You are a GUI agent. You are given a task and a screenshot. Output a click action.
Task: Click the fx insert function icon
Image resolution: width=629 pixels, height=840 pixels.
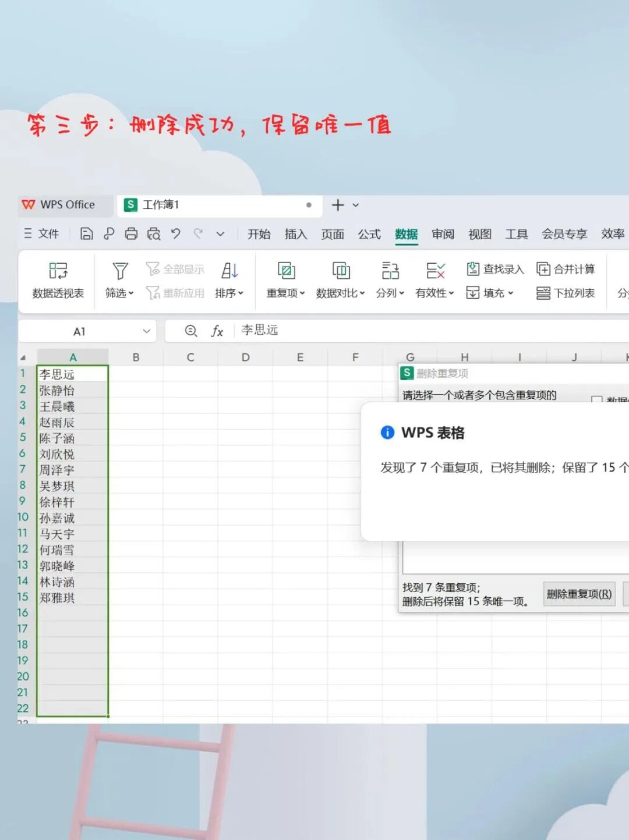click(x=217, y=331)
